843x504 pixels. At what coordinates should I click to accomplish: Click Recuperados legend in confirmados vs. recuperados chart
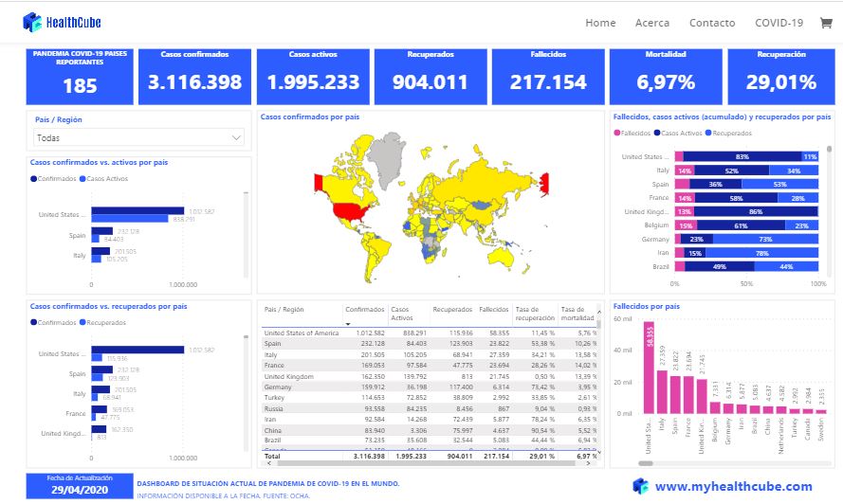coord(102,322)
